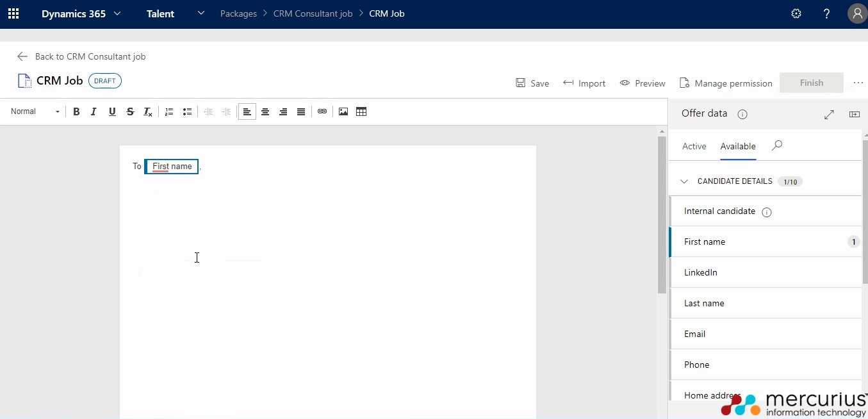The image size is (868, 419).
Task: Open the help question mark
Action: click(x=827, y=13)
